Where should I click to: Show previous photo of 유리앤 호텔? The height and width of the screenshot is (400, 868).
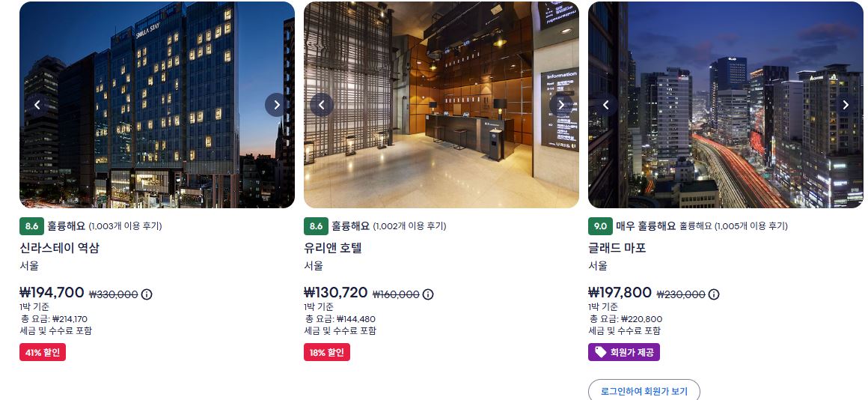click(322, 105)
